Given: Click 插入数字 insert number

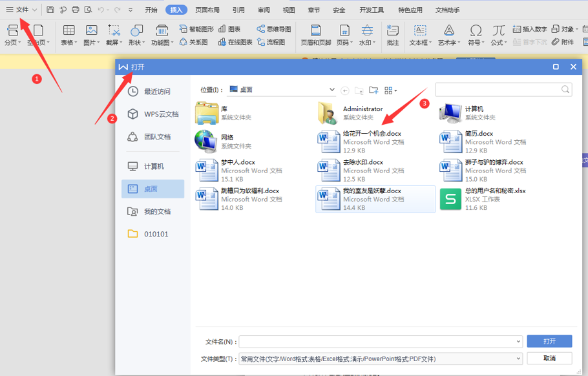Looking at the screenshot, I should (x=530, y=29).
